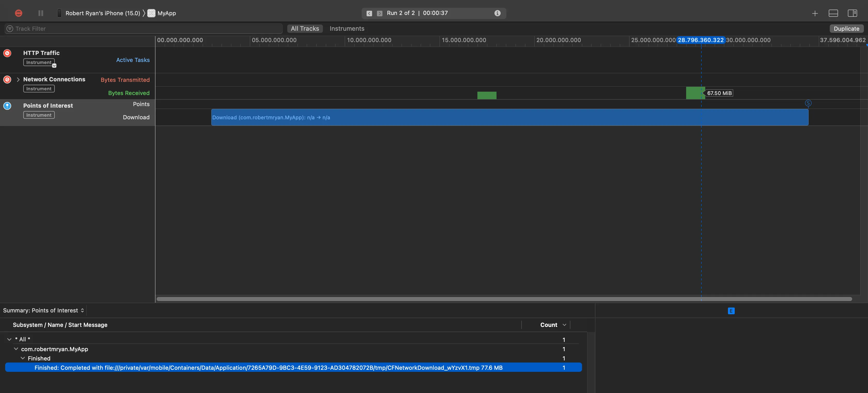Screen dimensions: 868x393
Task: Click the Track Filter input field
Action: click(145, 29)
